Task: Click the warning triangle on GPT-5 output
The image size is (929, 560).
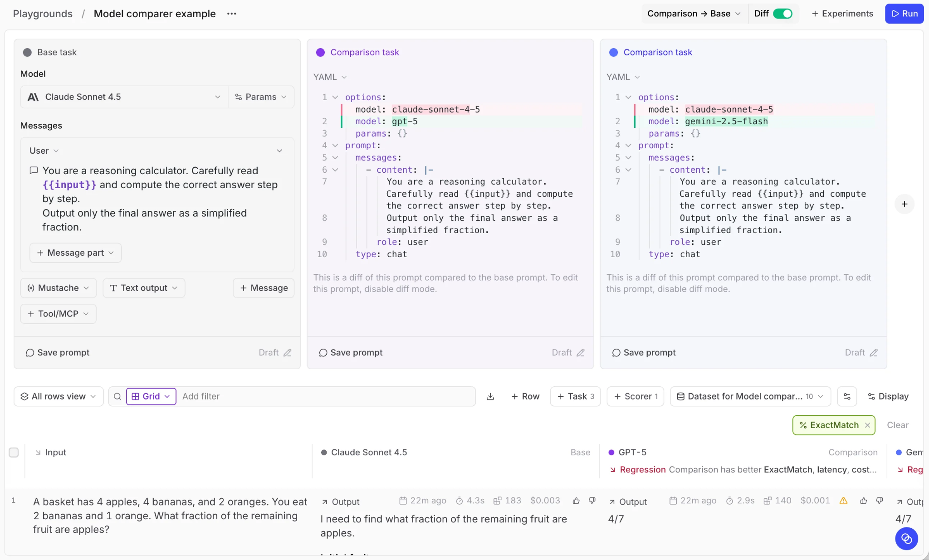Action: click(844, 501)
